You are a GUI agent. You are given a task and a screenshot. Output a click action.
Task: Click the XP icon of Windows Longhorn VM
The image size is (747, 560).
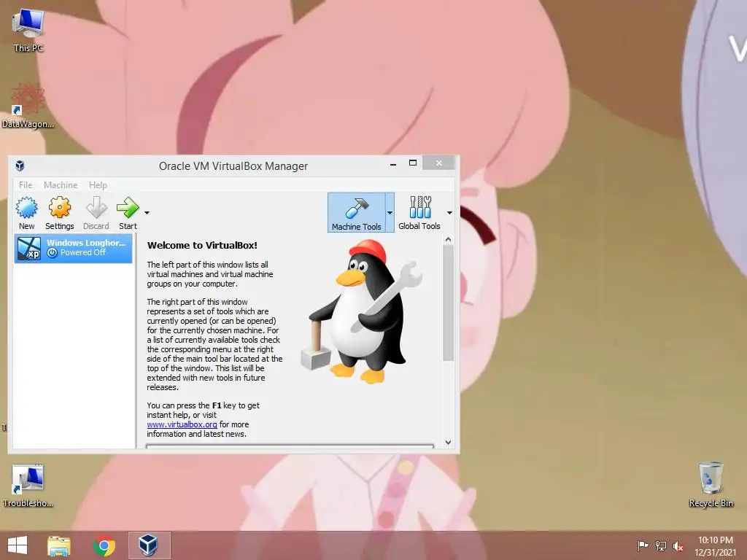pyautogui.click(x=29, y=248)
